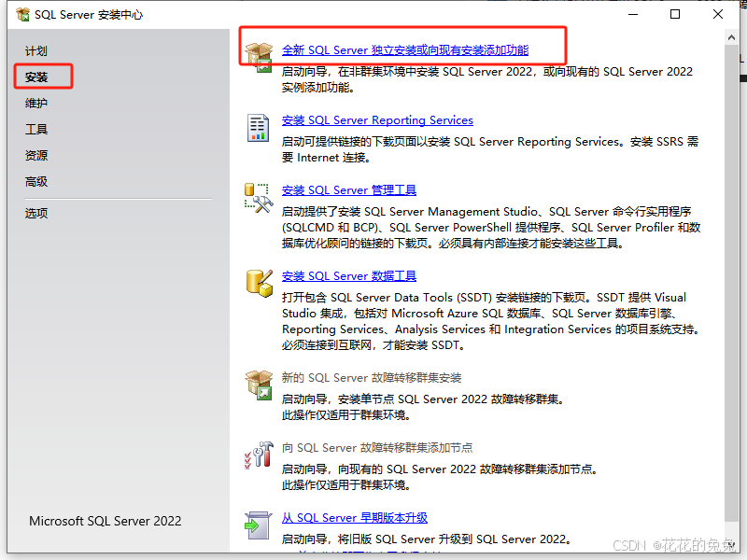Click the new standalone installation box icon
The image size is (747, 560).
click(259, 57)
